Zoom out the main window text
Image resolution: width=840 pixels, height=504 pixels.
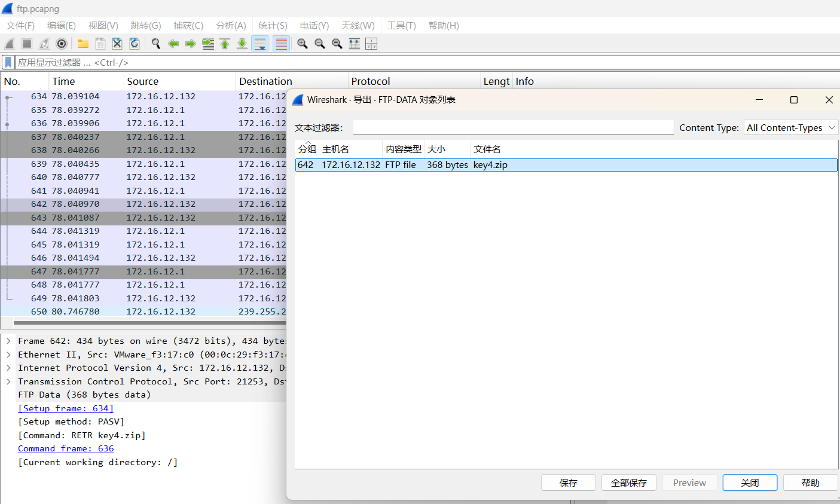[320, 44]
